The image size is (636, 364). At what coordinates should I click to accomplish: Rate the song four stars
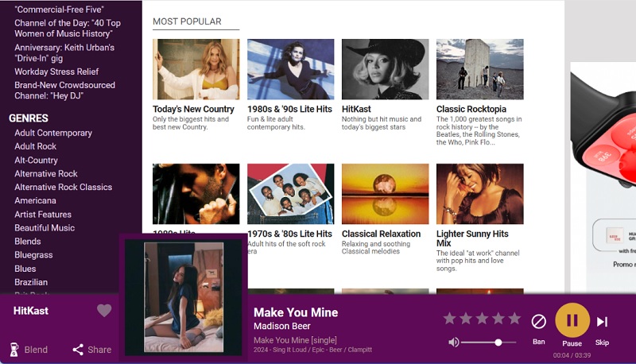tap(498, 318)
